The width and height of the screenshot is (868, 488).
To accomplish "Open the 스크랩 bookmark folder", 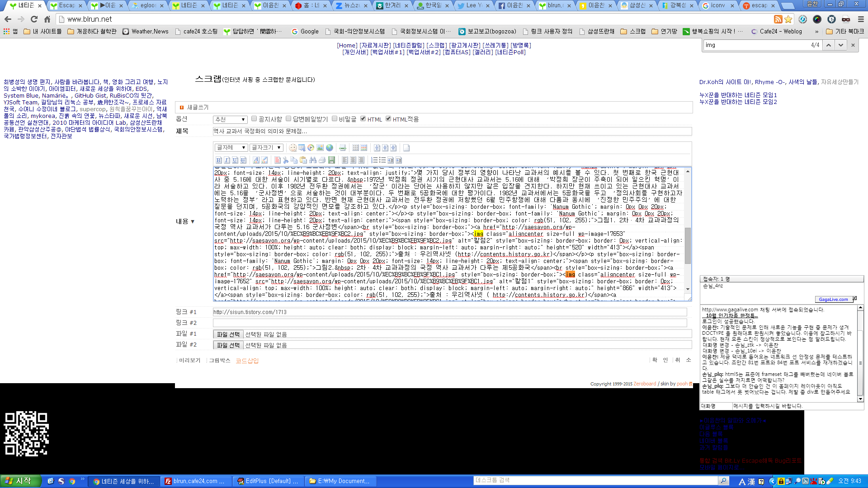I will pyautogui.click(x=633, y=31).
